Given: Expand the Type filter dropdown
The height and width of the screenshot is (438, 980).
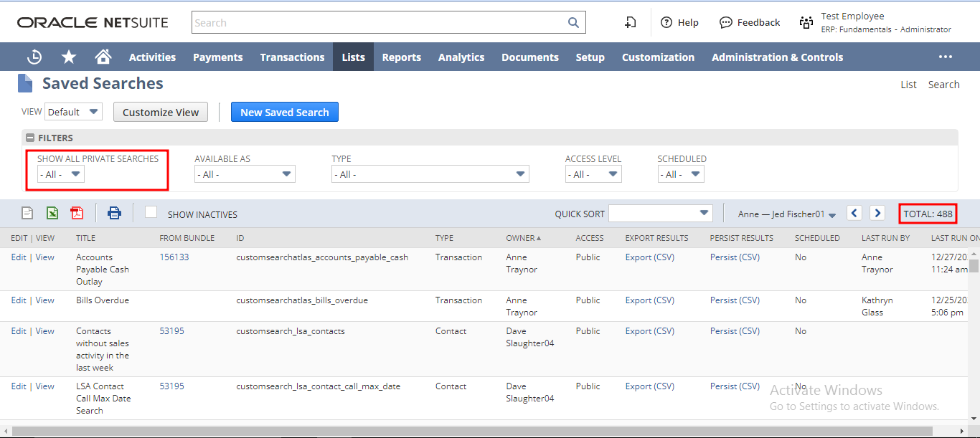Looking at the screenshot, I should coord(430,174).
